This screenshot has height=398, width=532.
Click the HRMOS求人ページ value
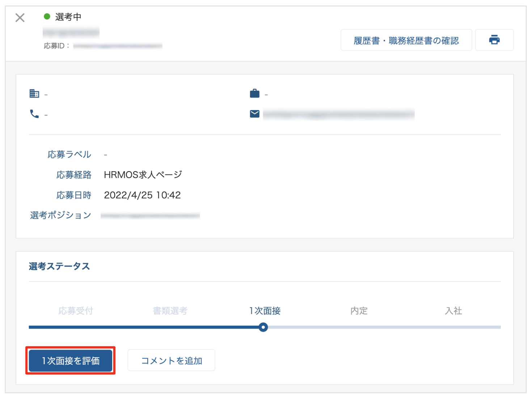click(143, 175)
